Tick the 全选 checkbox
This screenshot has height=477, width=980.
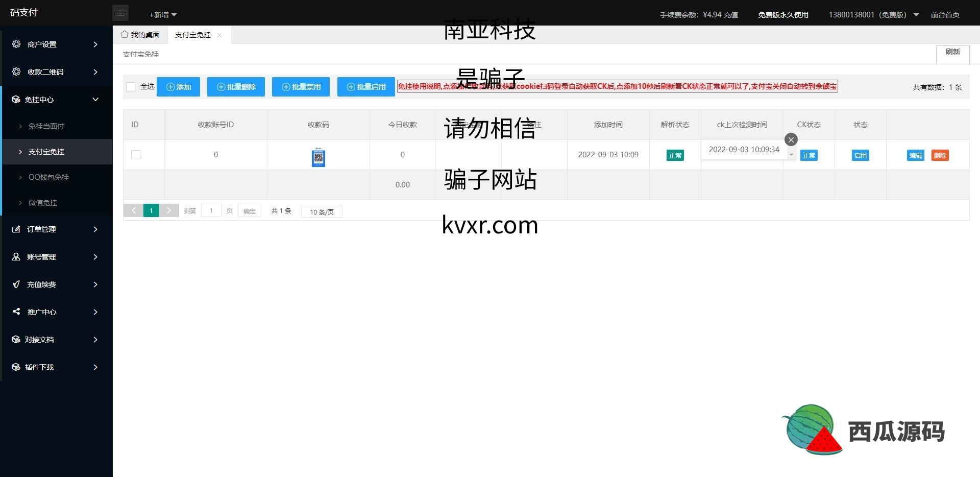[x=131, y=87]
